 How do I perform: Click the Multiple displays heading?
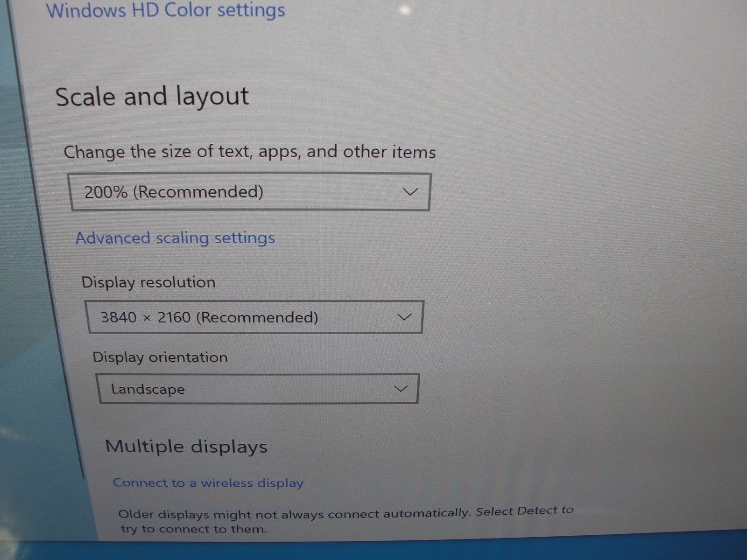coord(186,447)
